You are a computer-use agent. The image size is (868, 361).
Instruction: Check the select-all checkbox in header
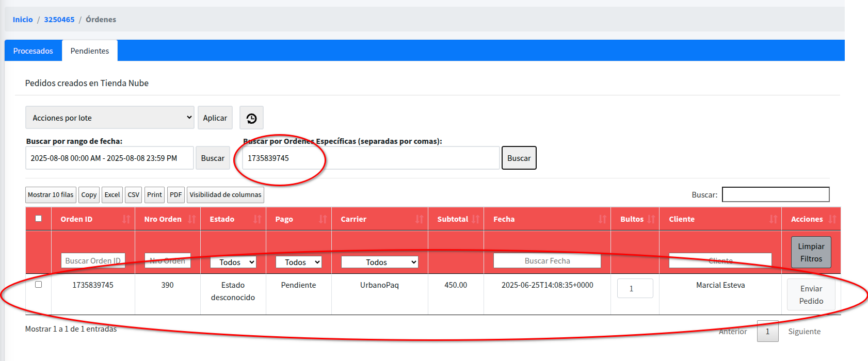(38, 219)
